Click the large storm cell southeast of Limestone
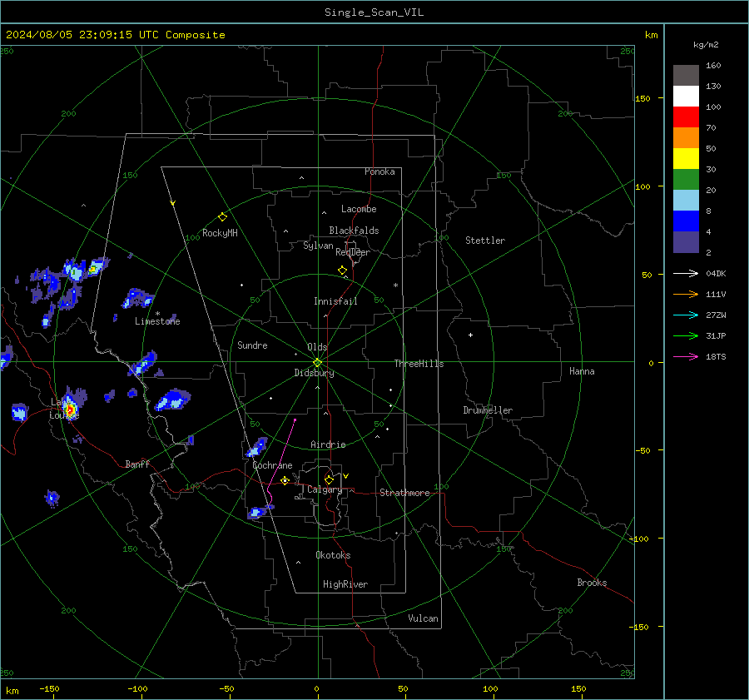 pos(172,400)
